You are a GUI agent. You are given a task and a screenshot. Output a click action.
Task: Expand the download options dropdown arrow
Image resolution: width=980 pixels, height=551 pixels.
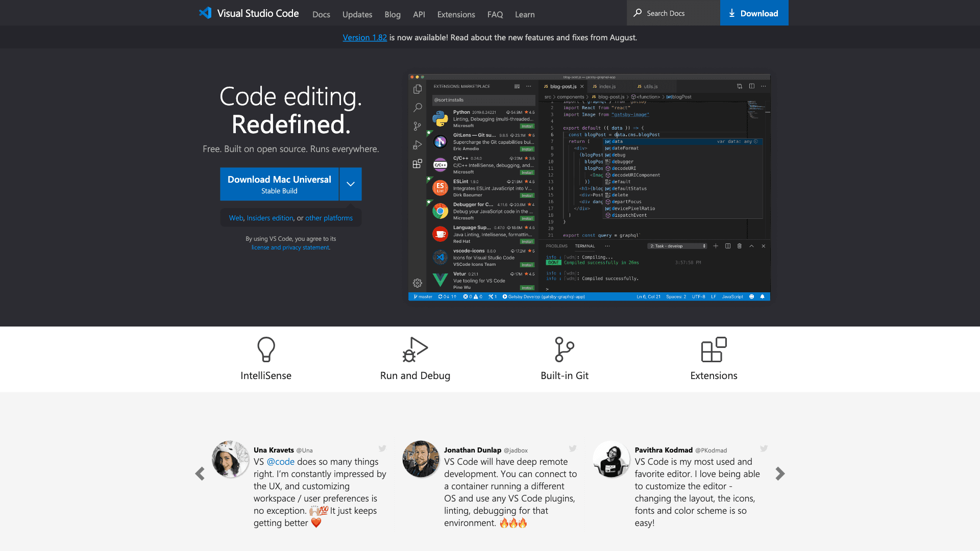(x=351, y=184)
